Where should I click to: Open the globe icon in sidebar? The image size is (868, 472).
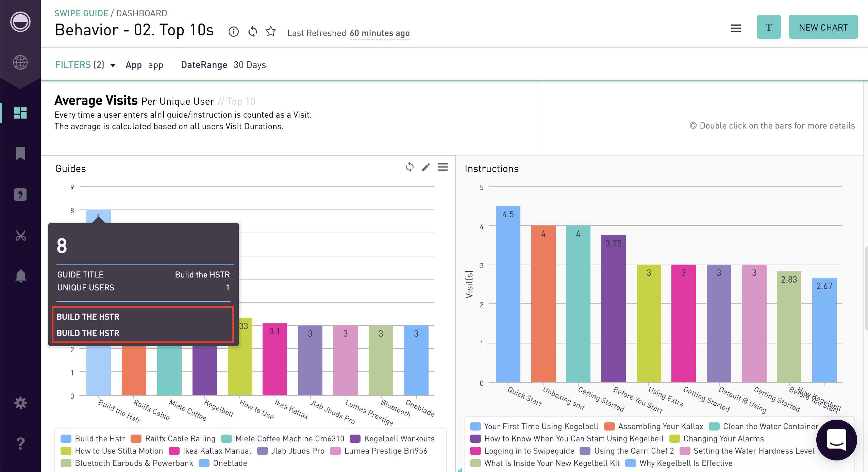pyautogui.click(x=20, y=63)
